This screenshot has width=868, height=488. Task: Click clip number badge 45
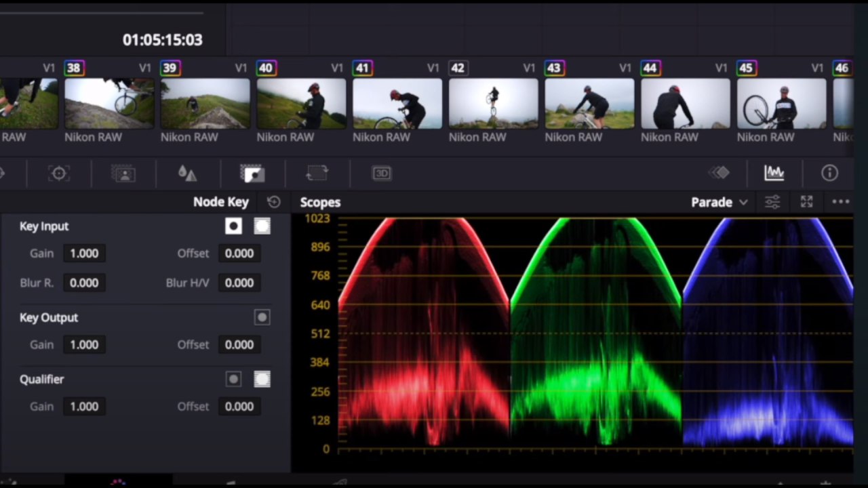tap(746, 68)
